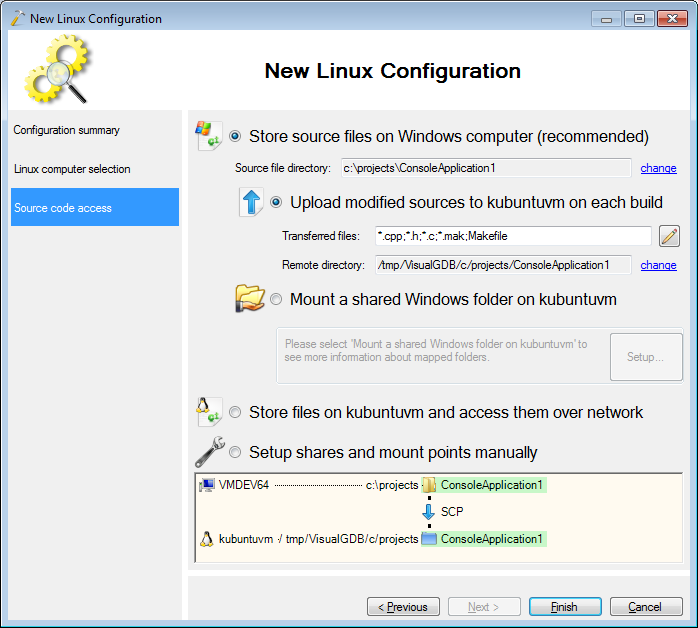Click green ConsoleApplication1 label on VMDEV64 row
The width and height of the screenshot is (698, 628).
tap(491, 485)
